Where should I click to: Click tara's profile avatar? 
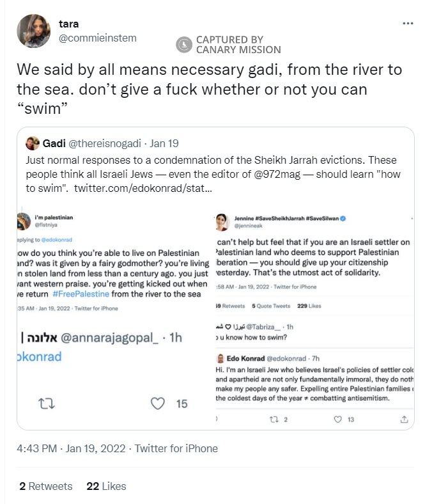(x=34, y=31)
